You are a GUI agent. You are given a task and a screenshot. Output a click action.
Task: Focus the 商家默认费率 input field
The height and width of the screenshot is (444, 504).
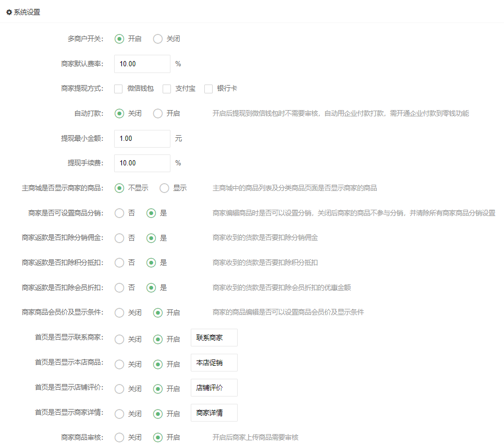pos(142,64)
